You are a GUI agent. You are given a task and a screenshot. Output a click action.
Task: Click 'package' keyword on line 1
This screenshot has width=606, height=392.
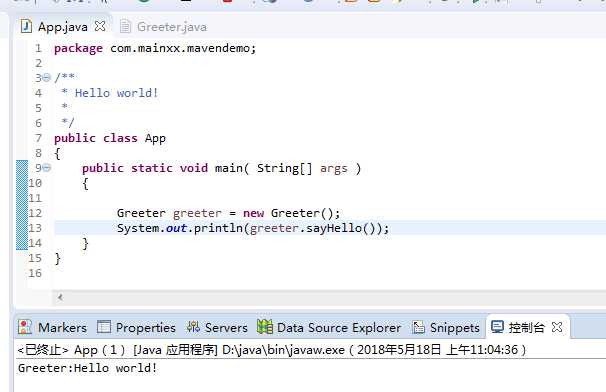[78, 48]
